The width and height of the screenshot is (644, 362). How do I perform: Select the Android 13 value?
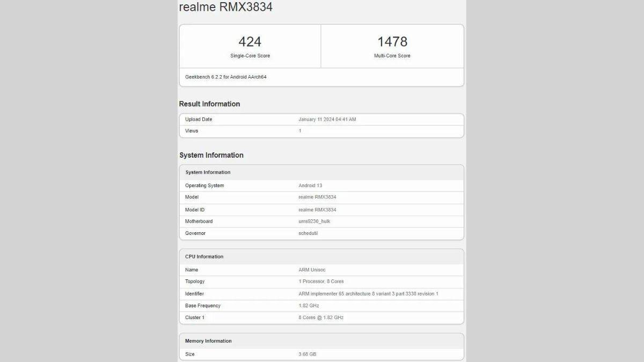(310, 186)
